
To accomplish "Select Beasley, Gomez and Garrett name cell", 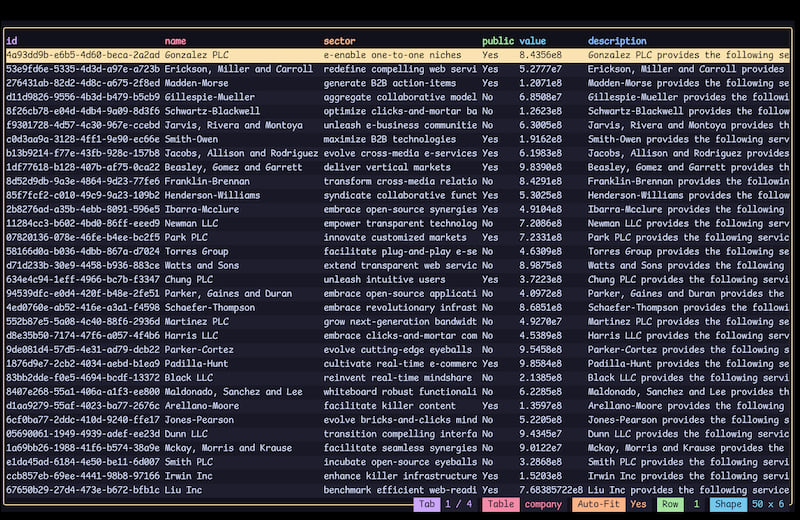I will pos(234,167).
